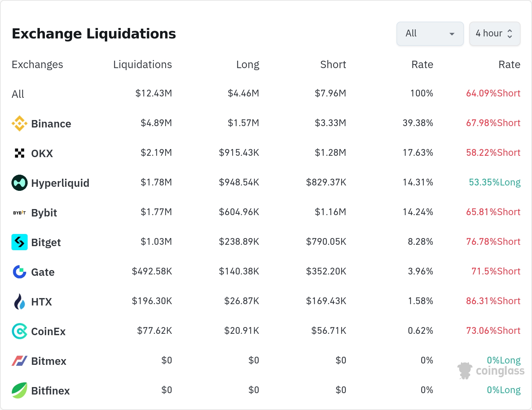Click the Bybit logo icon
The width and height of the screenshot is (532, 410).
click(19, 213)
